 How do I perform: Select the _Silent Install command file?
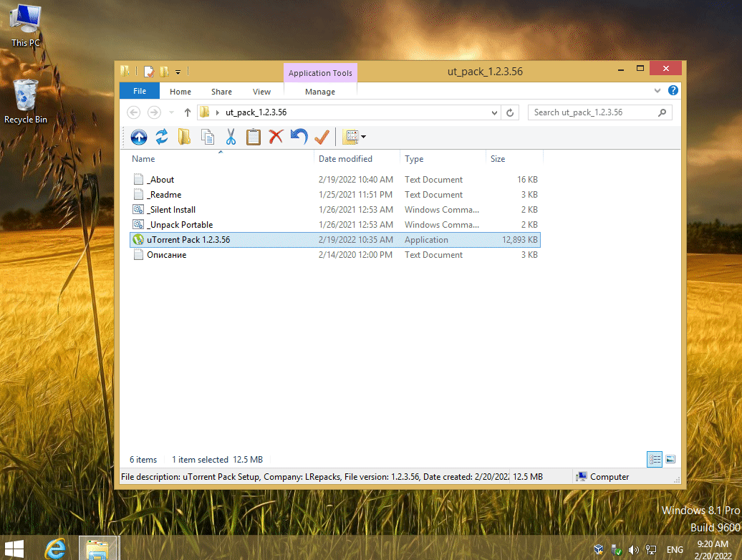(335, 210)
